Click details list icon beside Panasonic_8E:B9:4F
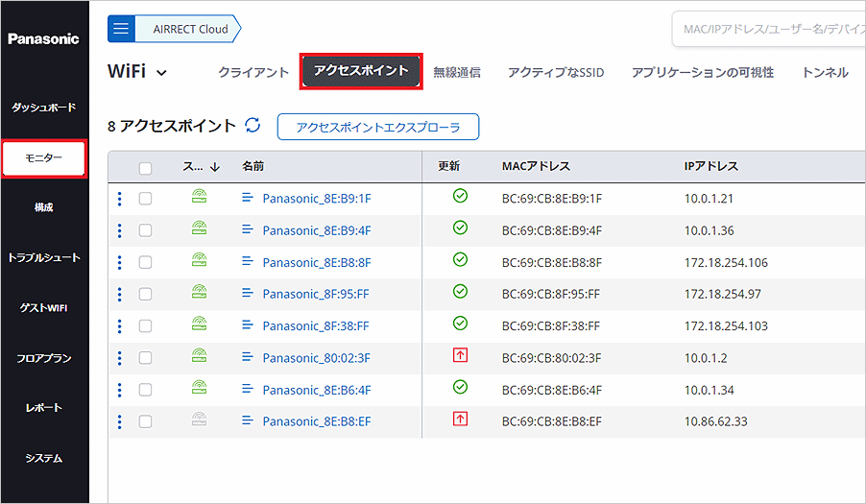866x504 pixels. point(248,229)
